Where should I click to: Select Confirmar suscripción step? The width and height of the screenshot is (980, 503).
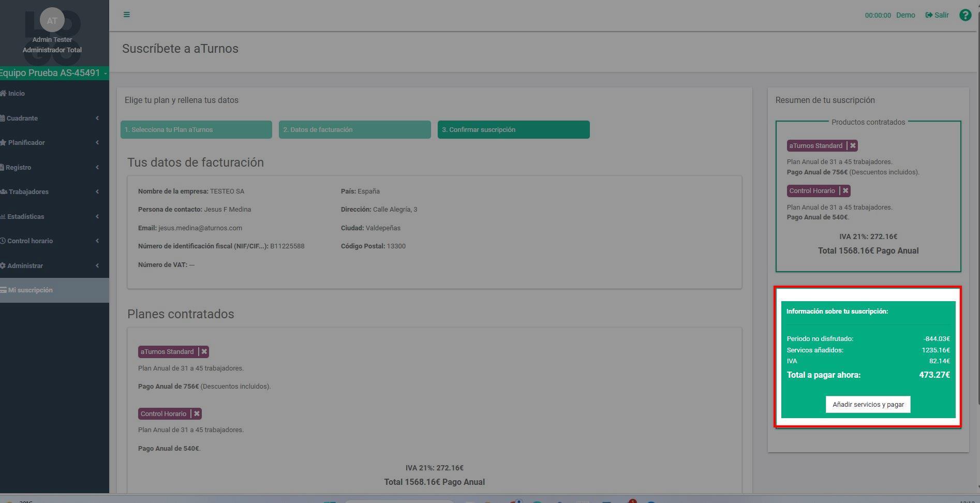(513, 130)
